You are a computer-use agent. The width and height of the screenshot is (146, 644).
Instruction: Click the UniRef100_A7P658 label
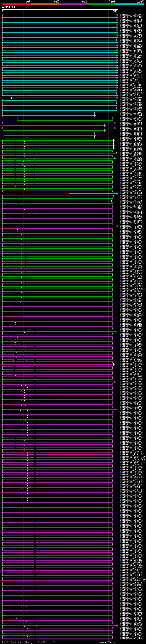click(131, 70)
